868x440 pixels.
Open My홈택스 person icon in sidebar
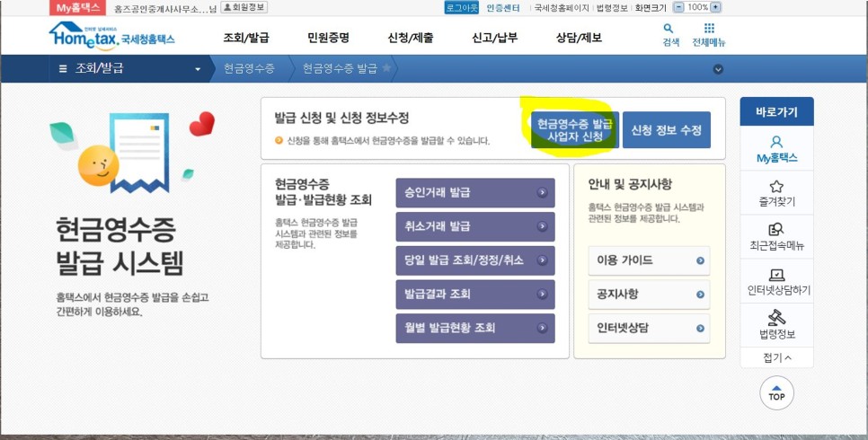tap(776, 142)
